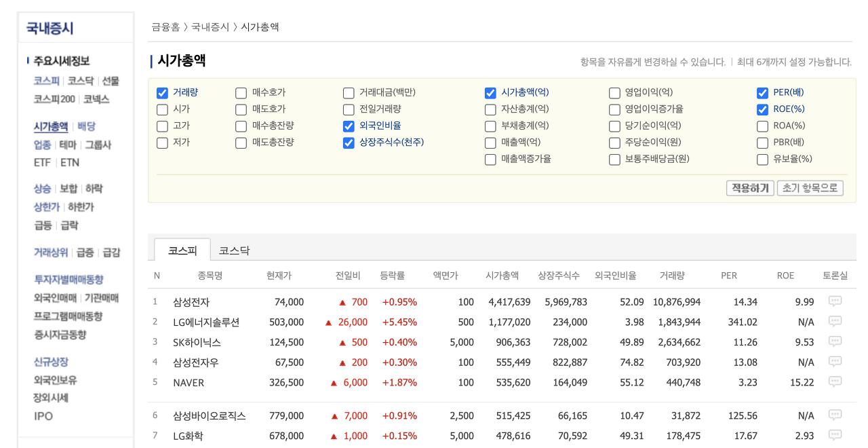
Task: Open IPO sidebar link
Action: pyautogui.click(x=43, y=416)
